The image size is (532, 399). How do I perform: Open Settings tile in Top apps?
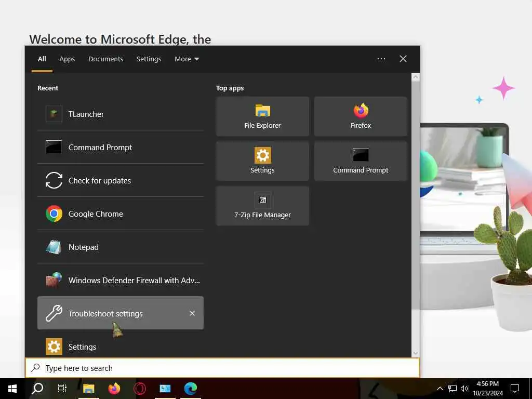click(x=262, y=161)
